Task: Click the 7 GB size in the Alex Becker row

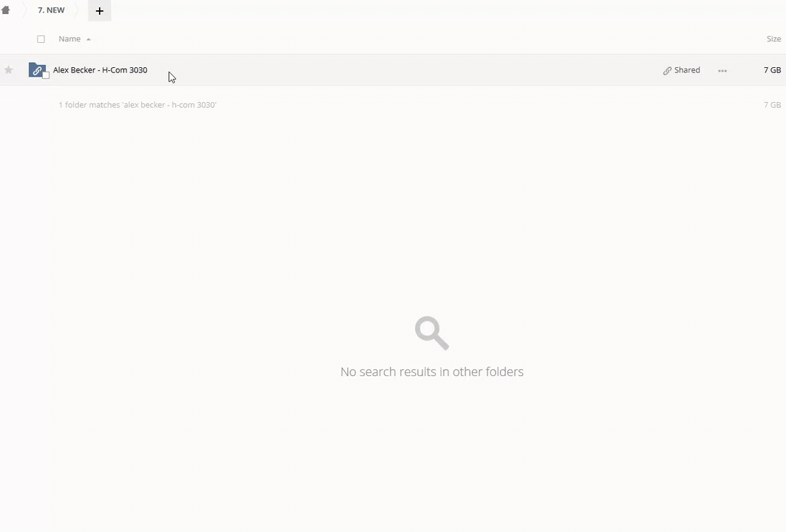Action: coord(772,70)
